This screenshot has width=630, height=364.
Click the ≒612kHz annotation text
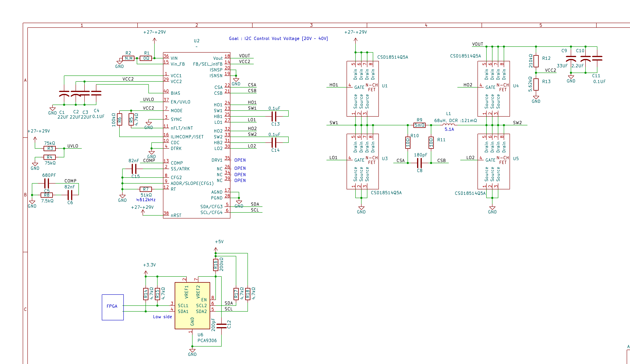click(x=146, y=200)
